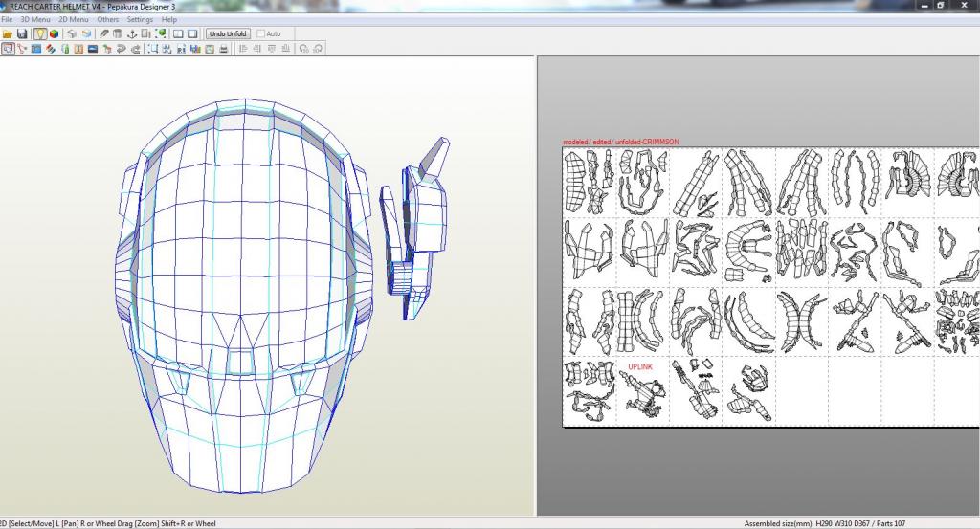The height and width of the screenshot is (529, 980).
Task: Click the gray cube toolbar icon
Action: [x=72, y=33]
